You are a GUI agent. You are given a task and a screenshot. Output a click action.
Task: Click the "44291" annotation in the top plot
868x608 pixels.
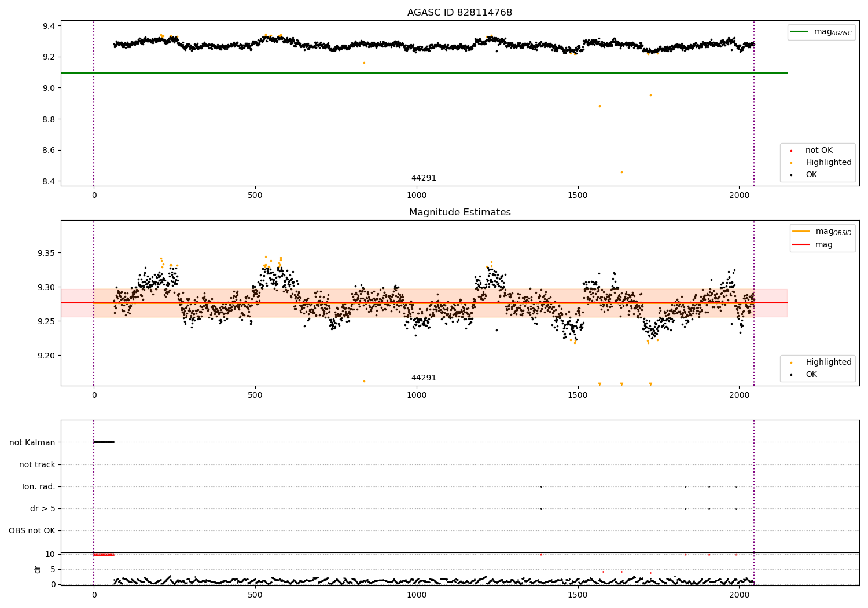point(424,178)
